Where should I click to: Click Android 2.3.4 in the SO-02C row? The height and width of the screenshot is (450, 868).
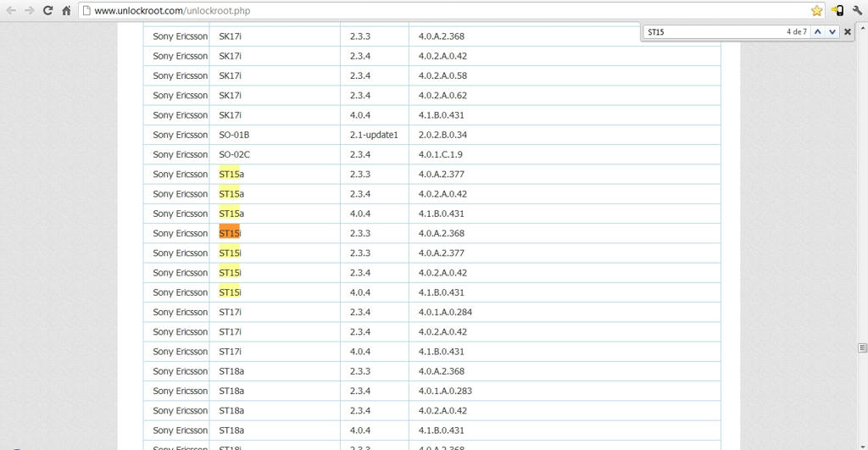[x=360, y=154]
